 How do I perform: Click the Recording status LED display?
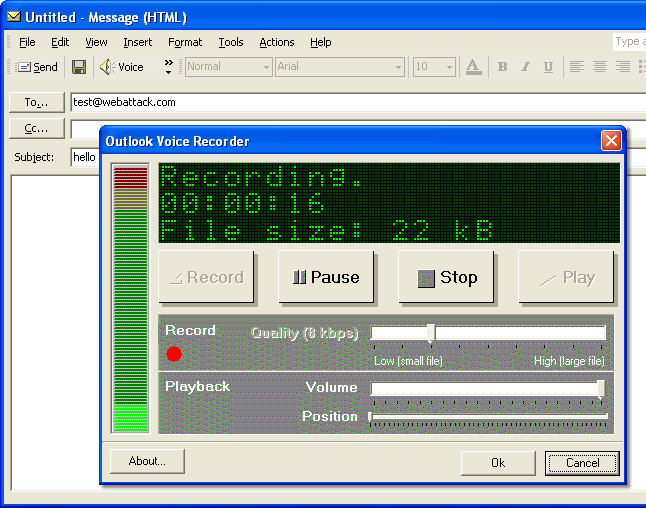389,203
